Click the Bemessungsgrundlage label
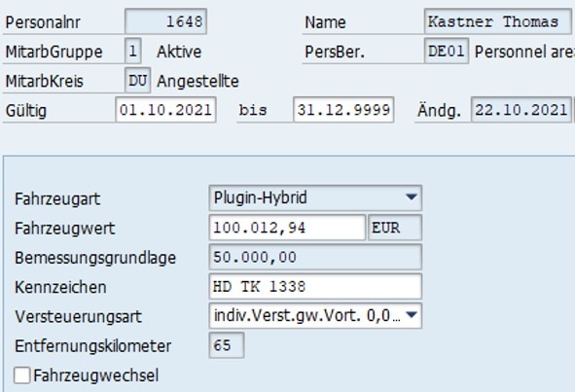 point(95,258)
